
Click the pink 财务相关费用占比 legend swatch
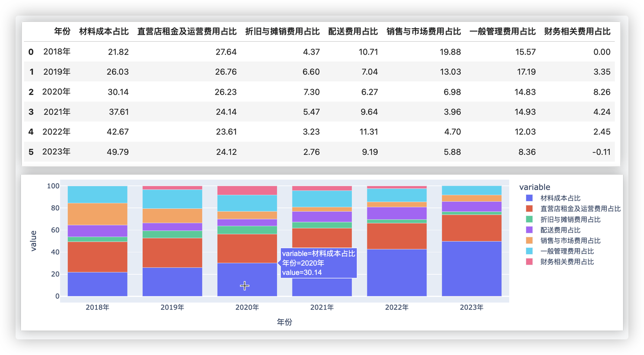[529, 262]
